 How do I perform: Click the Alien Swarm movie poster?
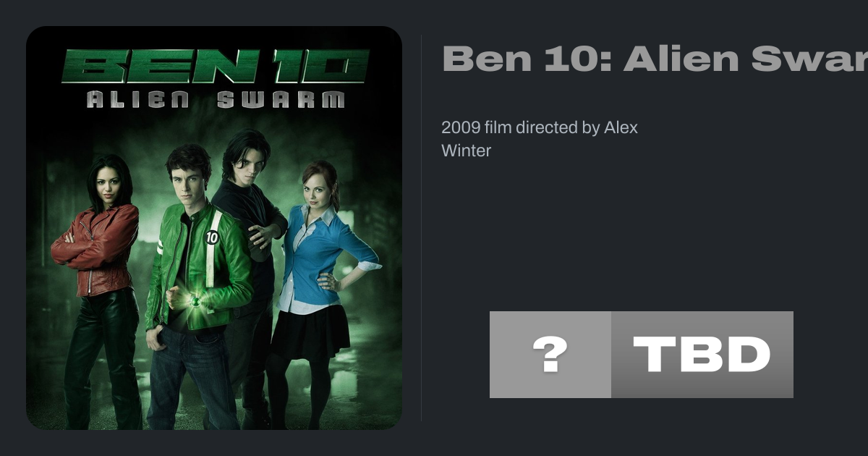(214, 228)
